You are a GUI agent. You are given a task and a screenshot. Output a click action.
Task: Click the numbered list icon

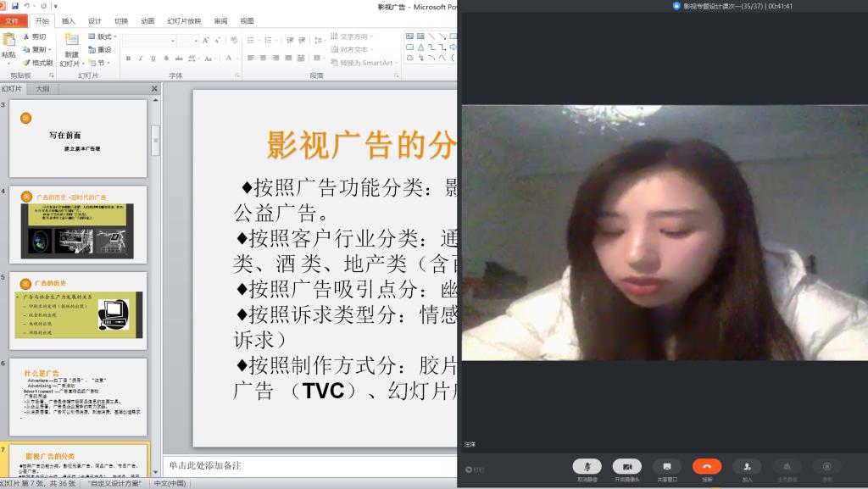point(269,41)
